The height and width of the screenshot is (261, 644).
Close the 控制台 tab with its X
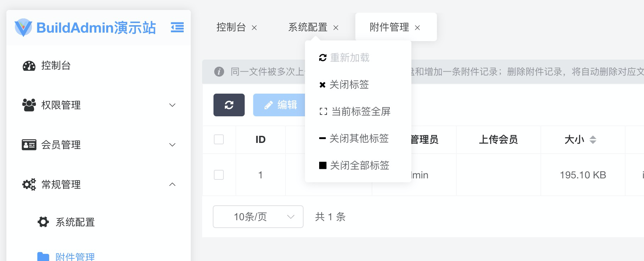tap(254, 28)
